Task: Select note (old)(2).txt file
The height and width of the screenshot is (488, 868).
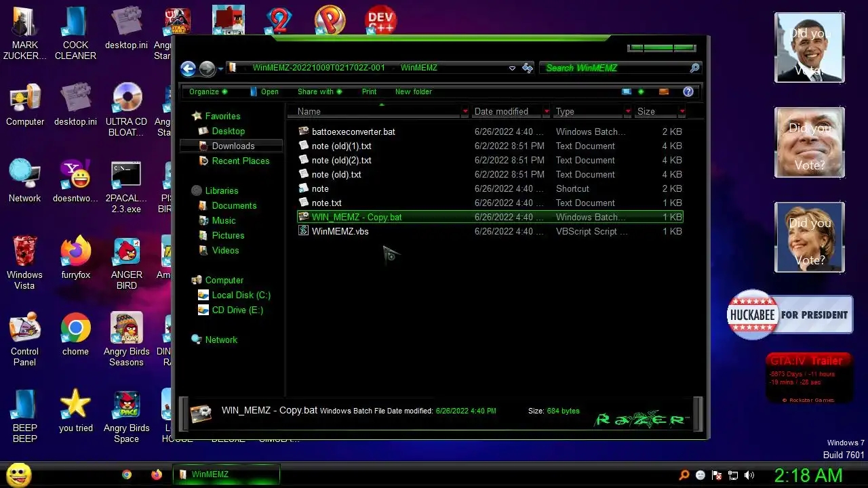Action: [490, 160]
